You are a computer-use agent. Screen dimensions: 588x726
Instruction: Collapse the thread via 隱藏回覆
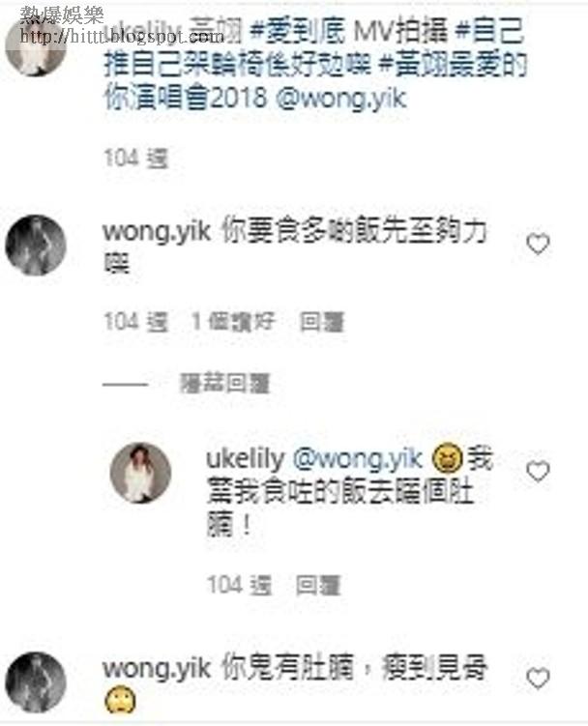(x=224, y=384)
